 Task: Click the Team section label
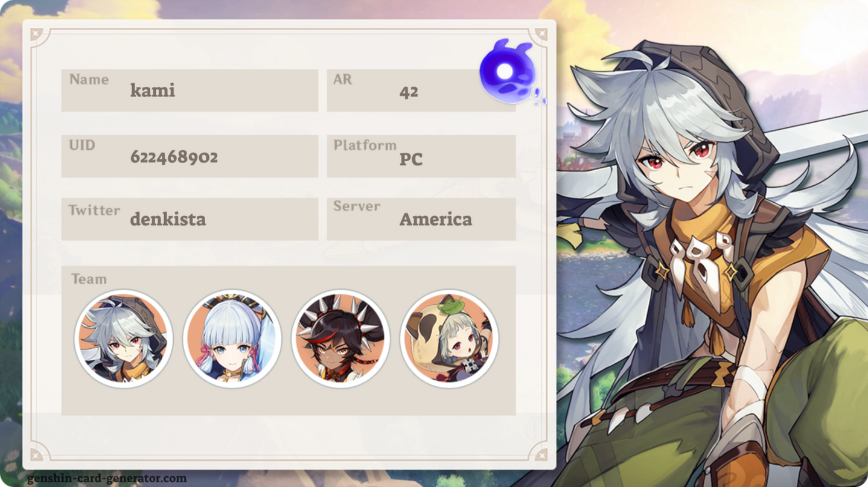pyautogui.click(x=89, y=279)
